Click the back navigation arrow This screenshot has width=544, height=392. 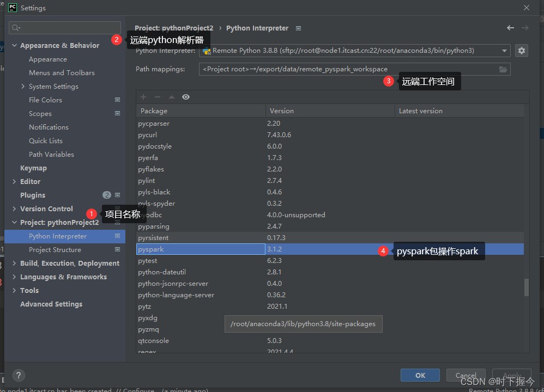pyautogui.click(x=510, y=28)
